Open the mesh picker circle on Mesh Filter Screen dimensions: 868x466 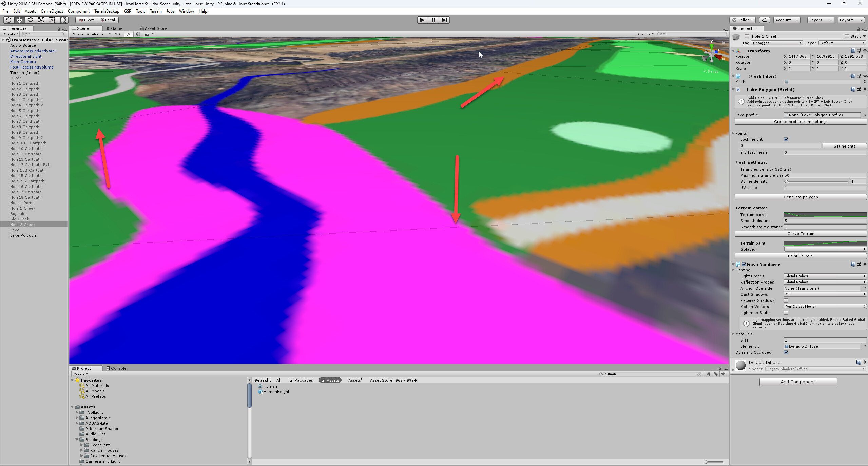[x=864, y=82]
